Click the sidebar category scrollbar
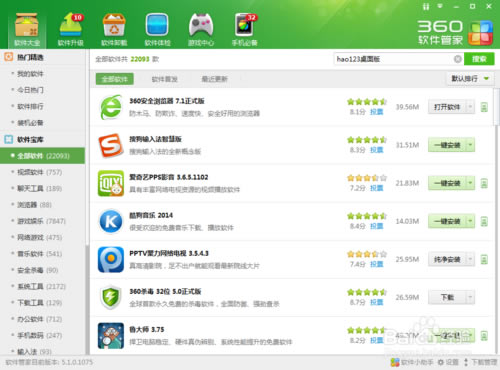 click(87, 299)
